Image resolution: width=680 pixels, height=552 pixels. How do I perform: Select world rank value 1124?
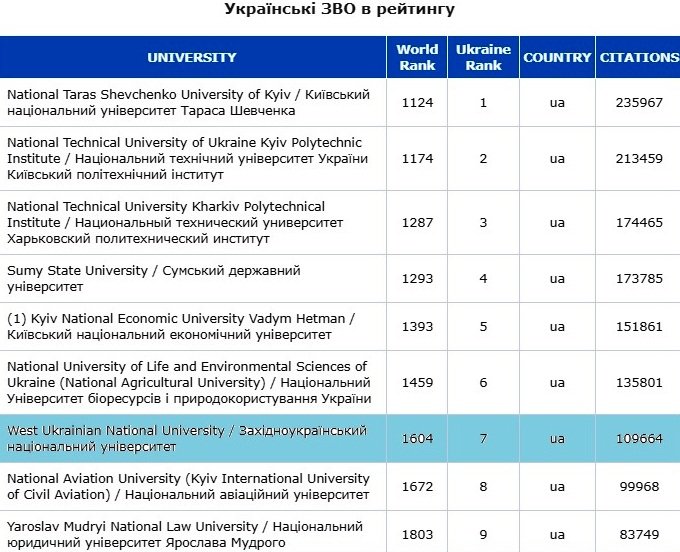click(x=417, y=103)
